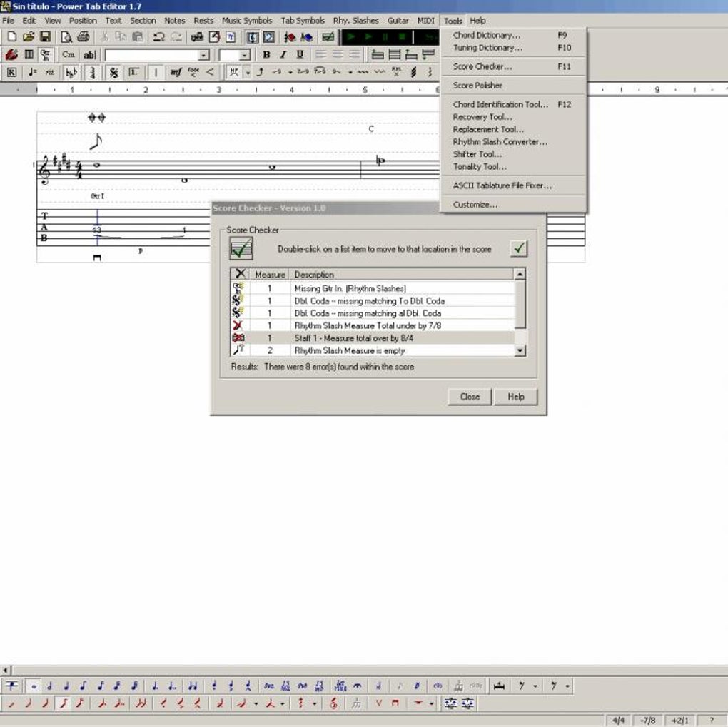Expand the last rest symbol dropdown arrow

(x=567, y=686)
